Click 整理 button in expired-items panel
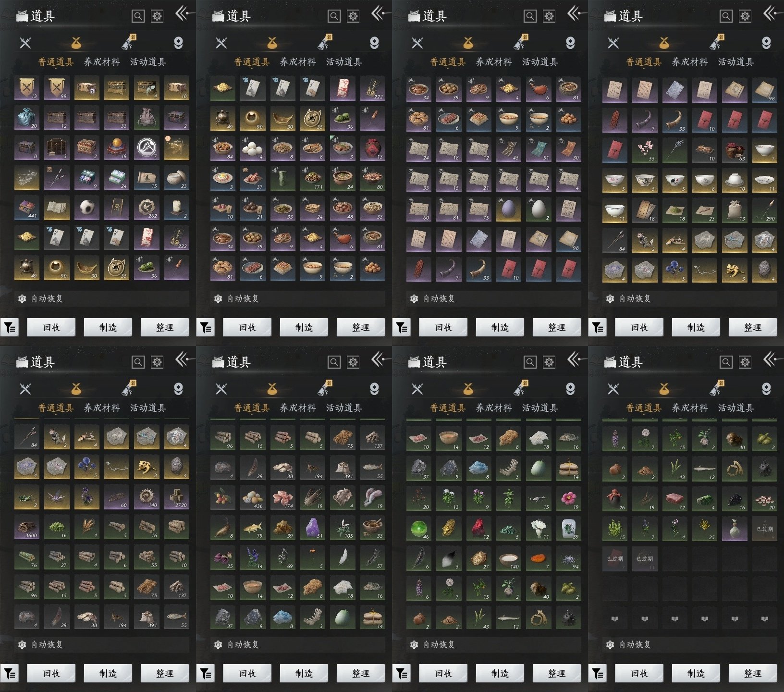This screenshot has height=692, width=784. pyautogui.click(x=752, y=673)
